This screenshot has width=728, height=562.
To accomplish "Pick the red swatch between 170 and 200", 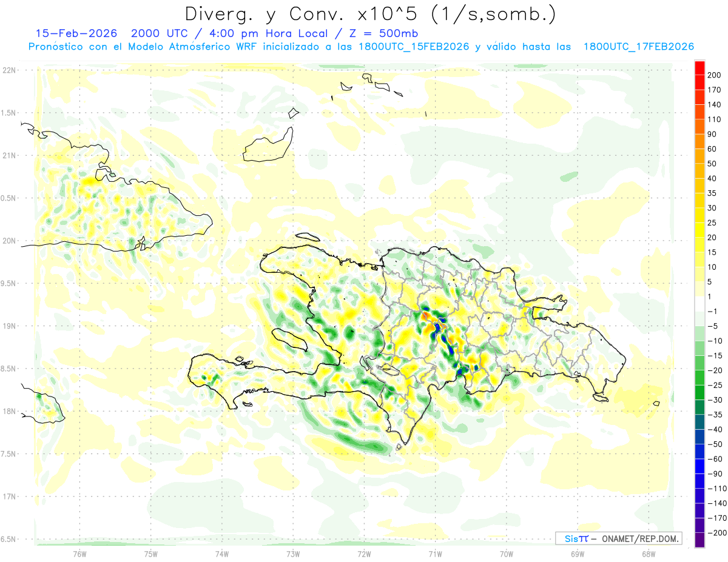I will tap(699, 82).
